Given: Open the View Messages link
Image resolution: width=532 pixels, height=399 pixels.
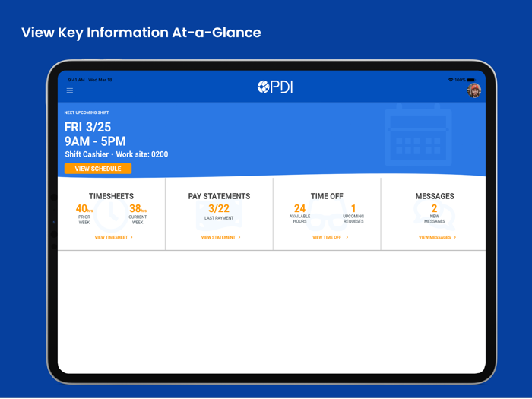Looking at the screenshot, I should [437, 237].
